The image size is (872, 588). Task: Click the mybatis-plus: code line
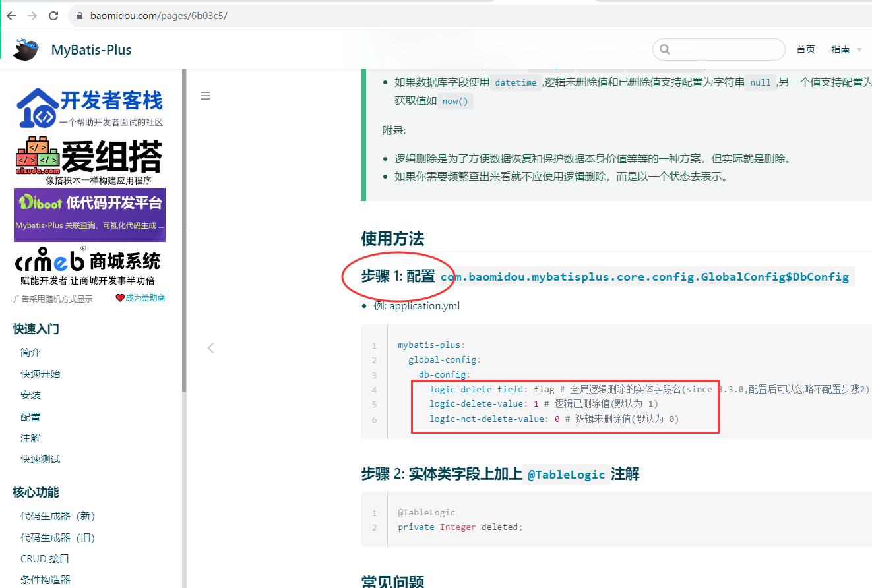[x=431, y=345]
